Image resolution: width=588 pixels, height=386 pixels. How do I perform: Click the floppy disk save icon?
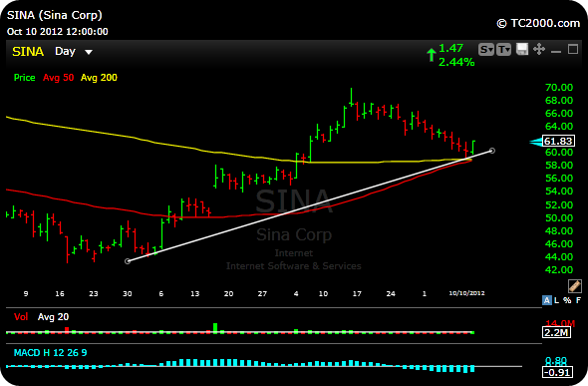[522, 49]
